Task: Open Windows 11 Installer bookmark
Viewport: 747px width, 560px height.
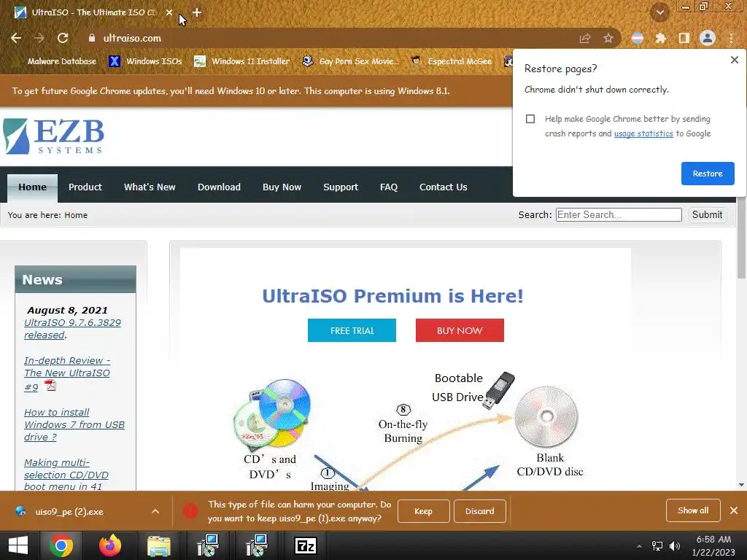Action: point(242,61)
